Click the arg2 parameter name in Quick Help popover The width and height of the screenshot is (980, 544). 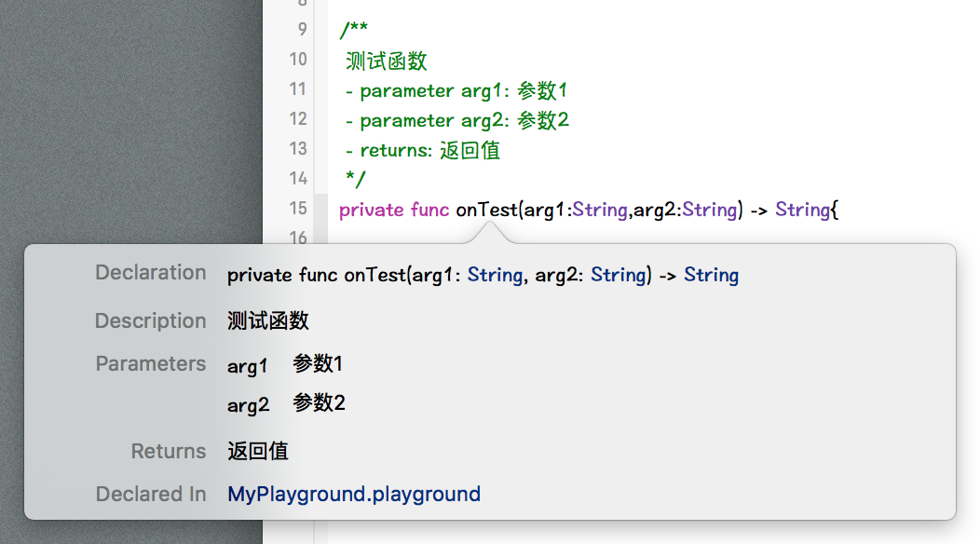(x=248, y=405)
